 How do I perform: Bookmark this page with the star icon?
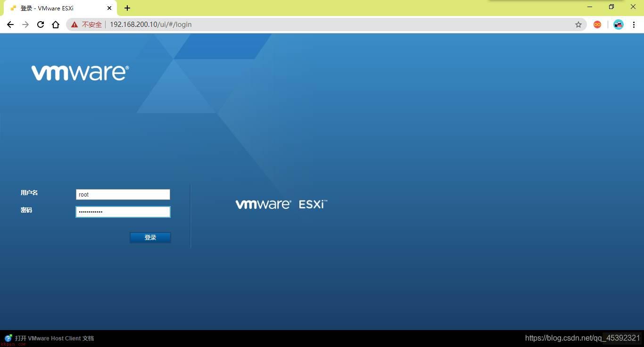click(x=578, y=25)
